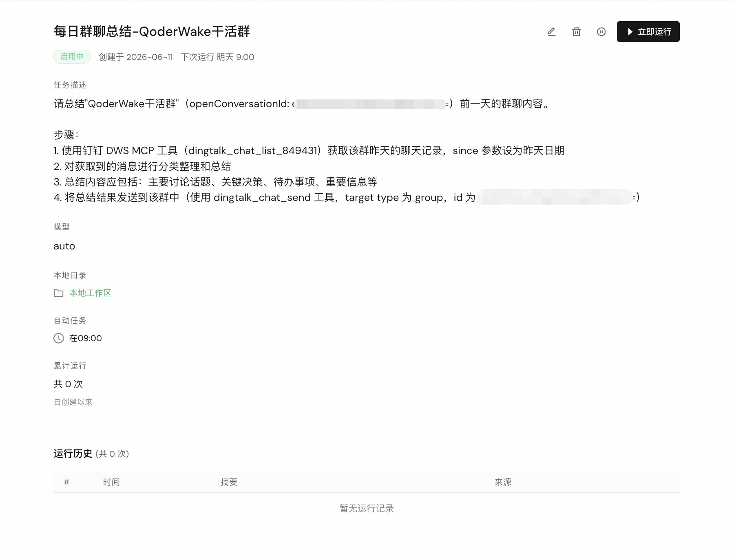Click the text 创建于 2026-06-11

pos(136,57)
